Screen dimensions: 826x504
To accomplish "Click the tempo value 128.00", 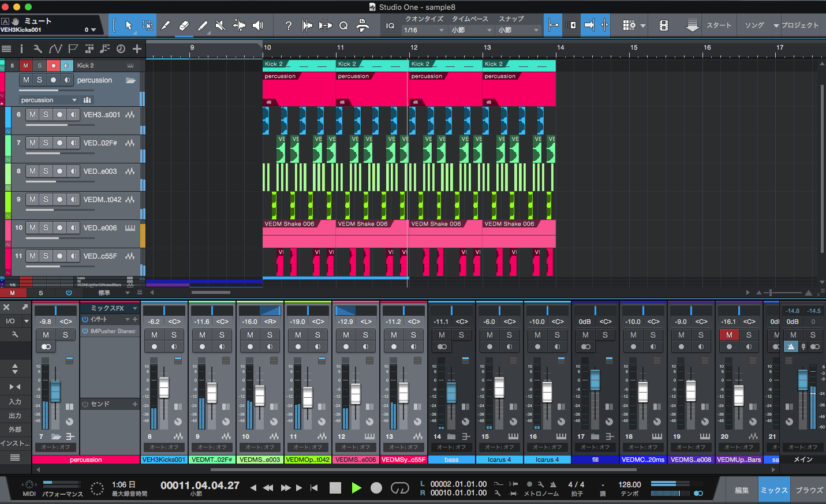I will (x=630, y=484).
